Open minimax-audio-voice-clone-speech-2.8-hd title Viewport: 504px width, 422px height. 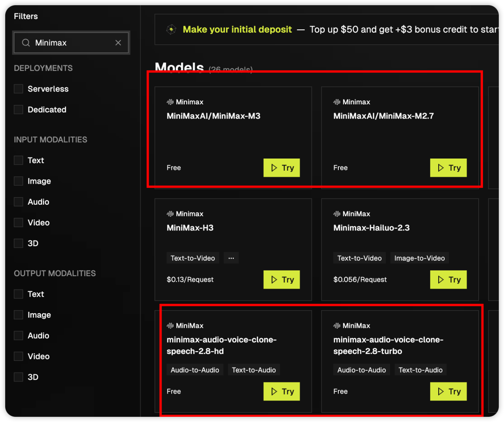[222, 345]
